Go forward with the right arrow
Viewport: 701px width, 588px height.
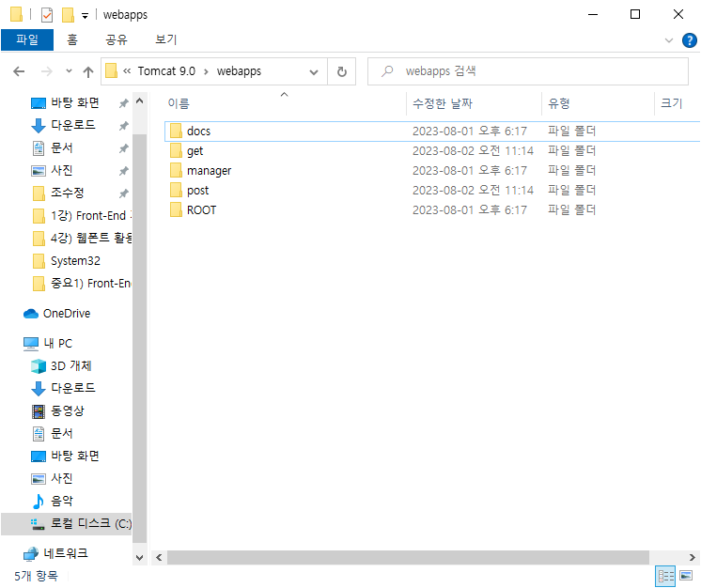[46, 71]
